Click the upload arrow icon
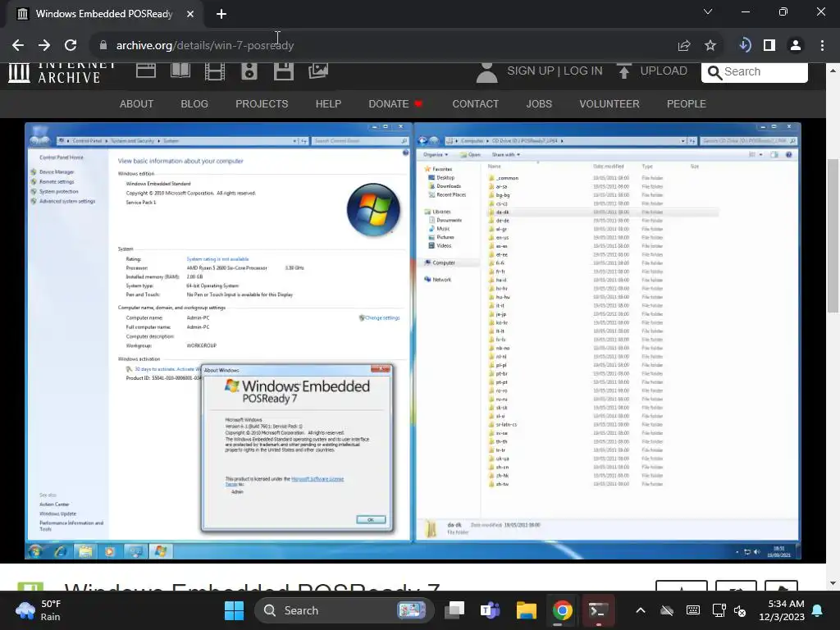The image size is (840, 630). point(623,71)
